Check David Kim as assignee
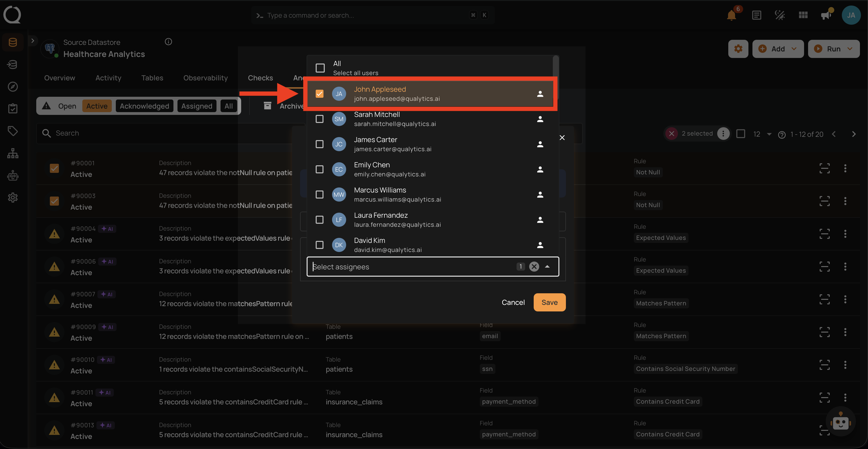 319,245
